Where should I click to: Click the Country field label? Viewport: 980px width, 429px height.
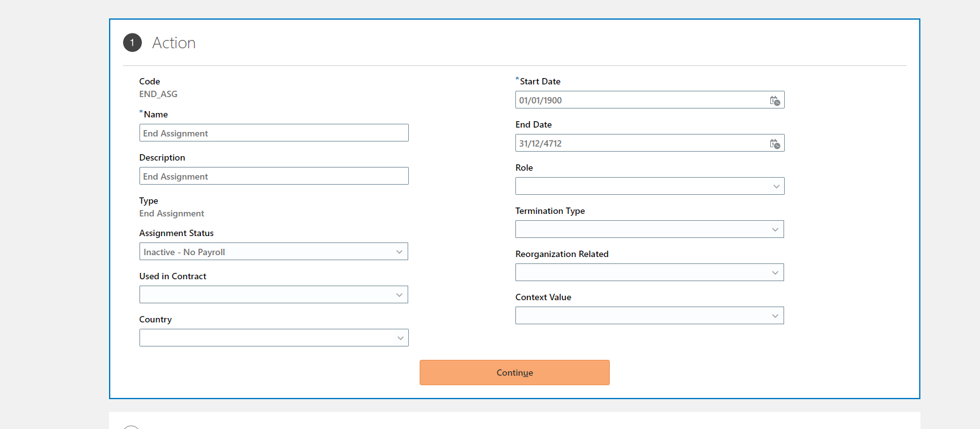coord(155,319)
